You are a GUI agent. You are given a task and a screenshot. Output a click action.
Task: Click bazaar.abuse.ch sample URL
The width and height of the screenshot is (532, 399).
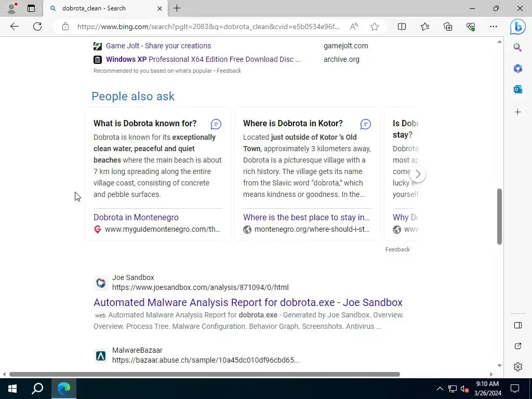click(206, 360)
